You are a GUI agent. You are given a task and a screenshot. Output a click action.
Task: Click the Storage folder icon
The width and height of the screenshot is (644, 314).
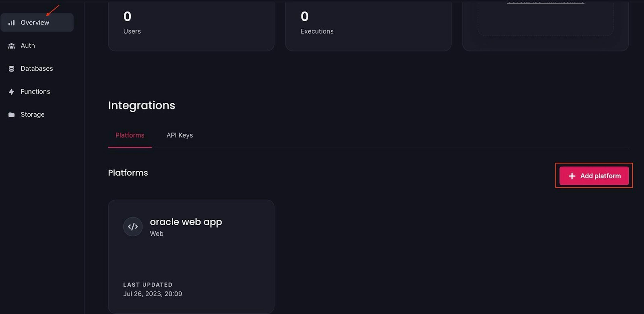tap(12, 115)
